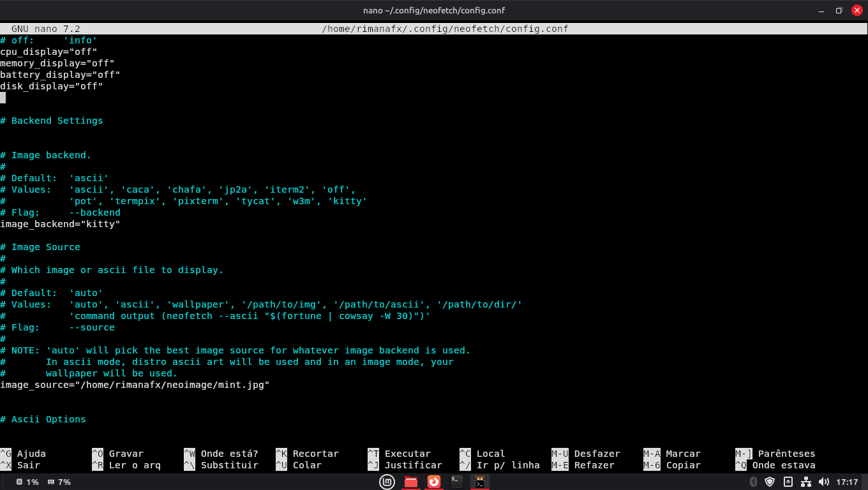This screenshot has width=868, height=490.
Task: Open the clock showing 17:17
Action: [x=847, y=482]
